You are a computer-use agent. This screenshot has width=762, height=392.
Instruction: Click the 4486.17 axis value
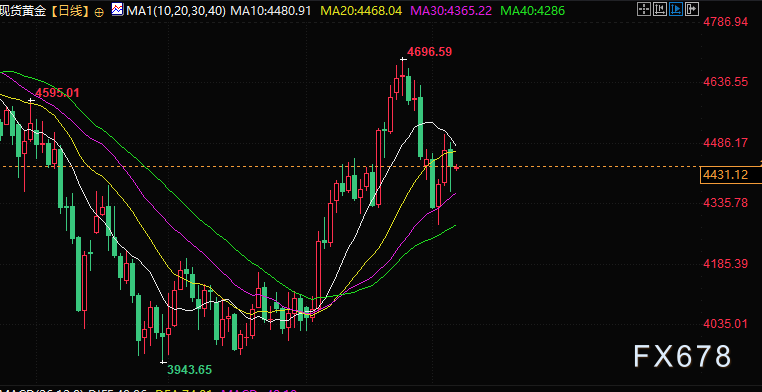726,143
